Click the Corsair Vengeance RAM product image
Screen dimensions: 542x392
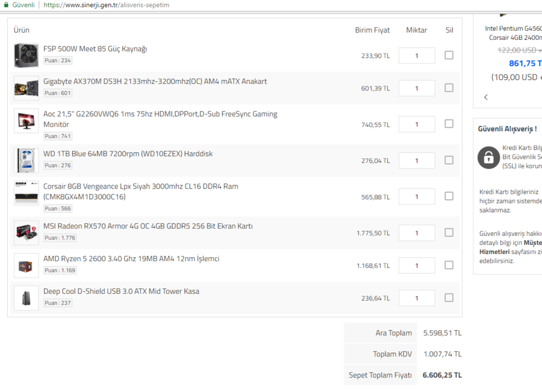point(26,193)
